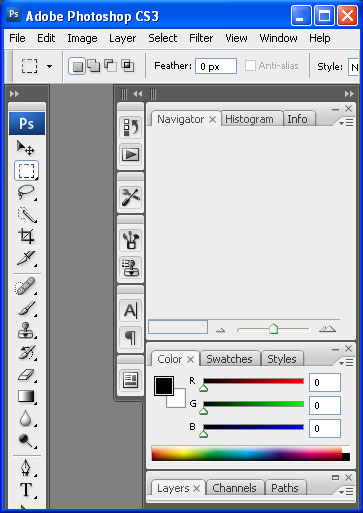Image resolution: width=363 pixels, height=513 pixels.
Task: Open the Navigator panel flyout menu
Action: [347, 123]
